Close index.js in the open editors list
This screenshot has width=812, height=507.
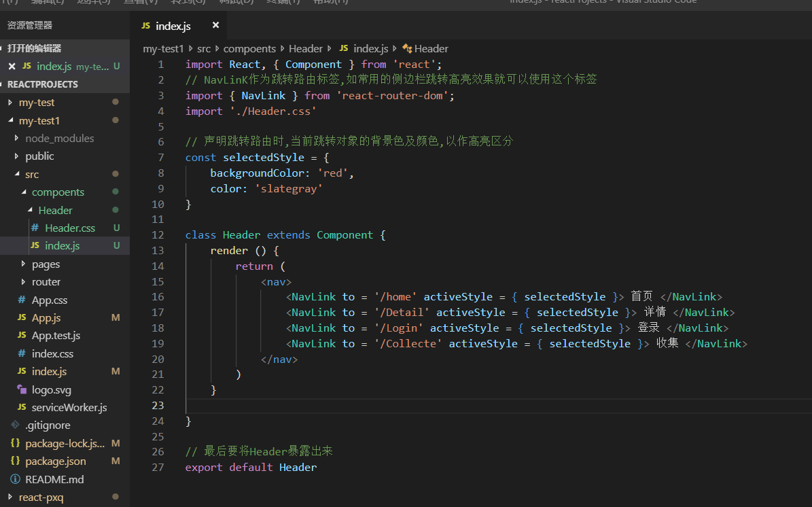[12, 67]
